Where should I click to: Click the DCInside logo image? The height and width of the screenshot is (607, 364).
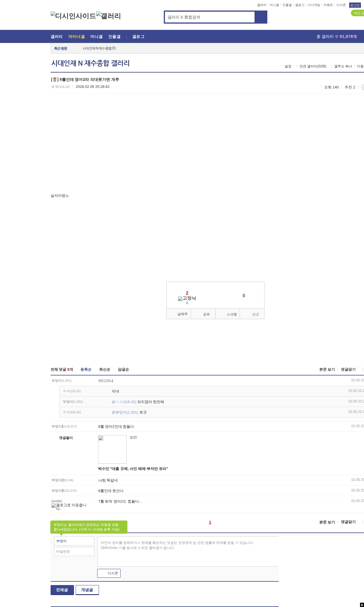coord(73,16)
